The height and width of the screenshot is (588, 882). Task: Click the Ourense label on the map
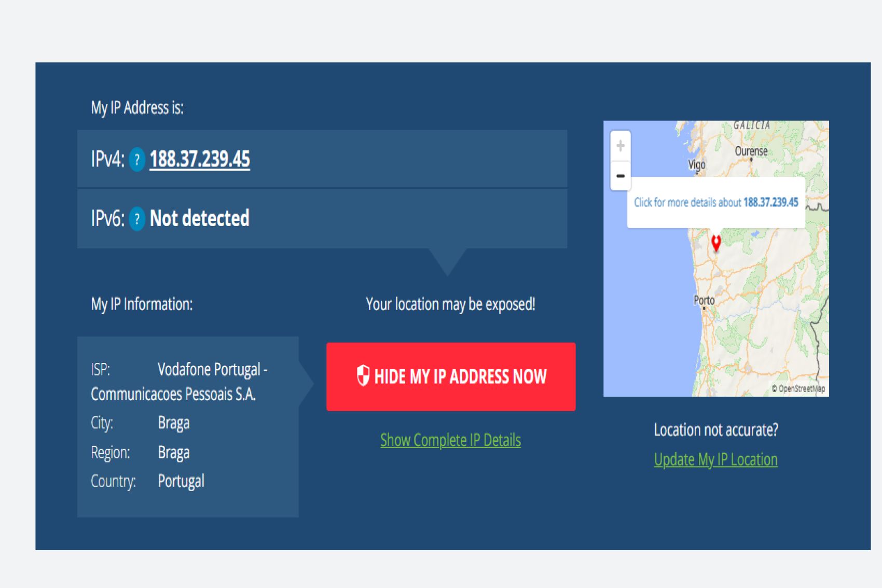pyautogui.click(x=751, y=151)
